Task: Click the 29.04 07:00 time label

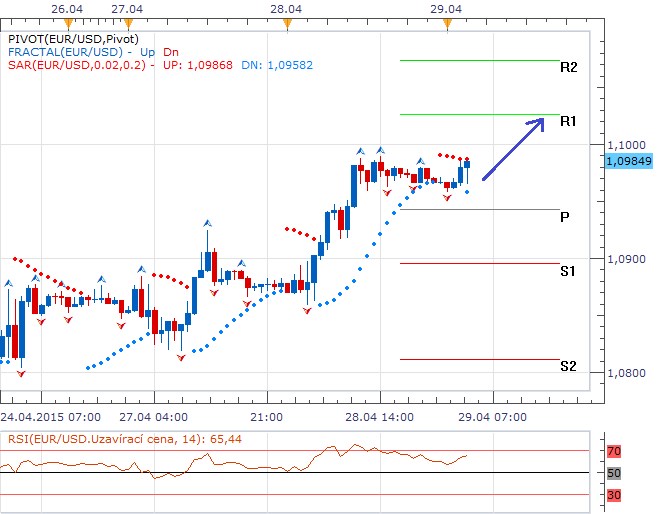Action: tap(493, 417)
